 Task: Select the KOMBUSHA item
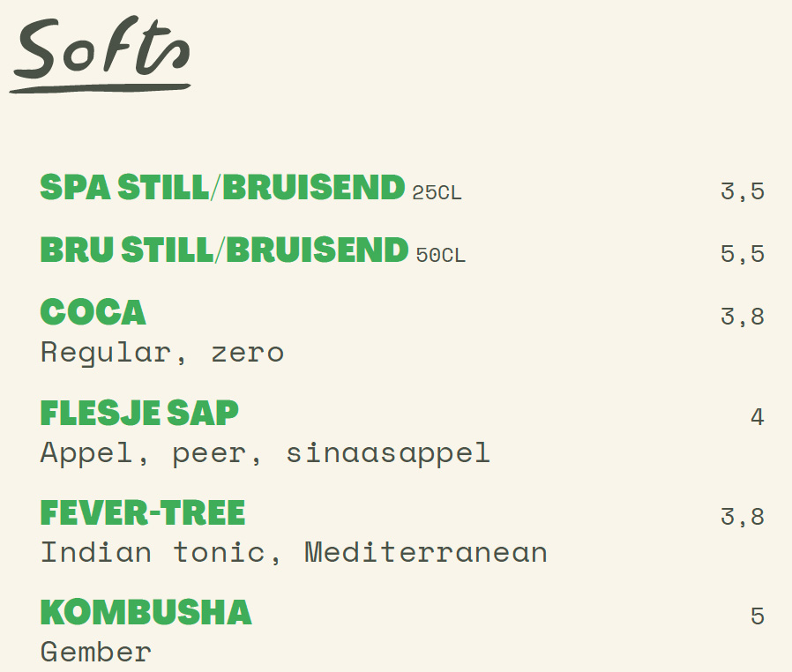click(x=146, y=612)
